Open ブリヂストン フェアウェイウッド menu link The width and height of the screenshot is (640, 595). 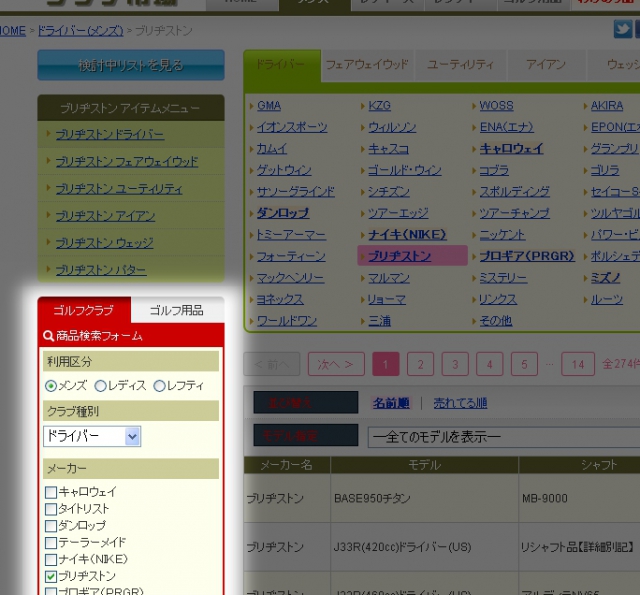click(x=127, y=162)
